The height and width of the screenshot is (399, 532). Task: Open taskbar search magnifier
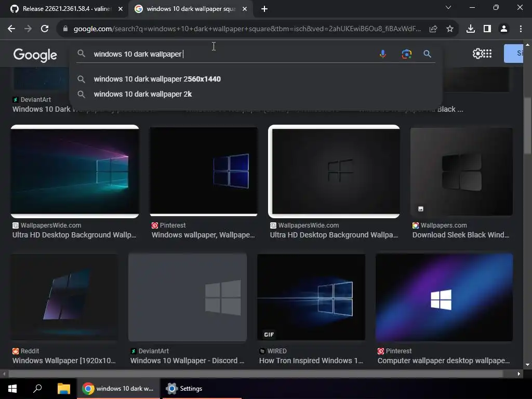(37, 389)
